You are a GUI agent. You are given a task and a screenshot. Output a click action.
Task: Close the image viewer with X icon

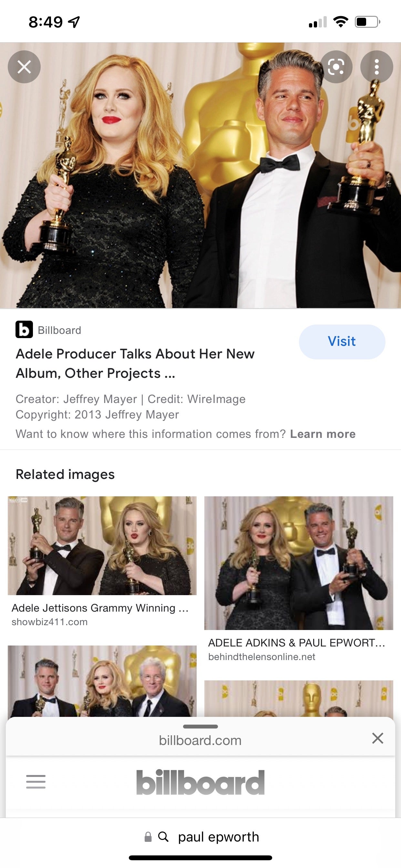24,67
